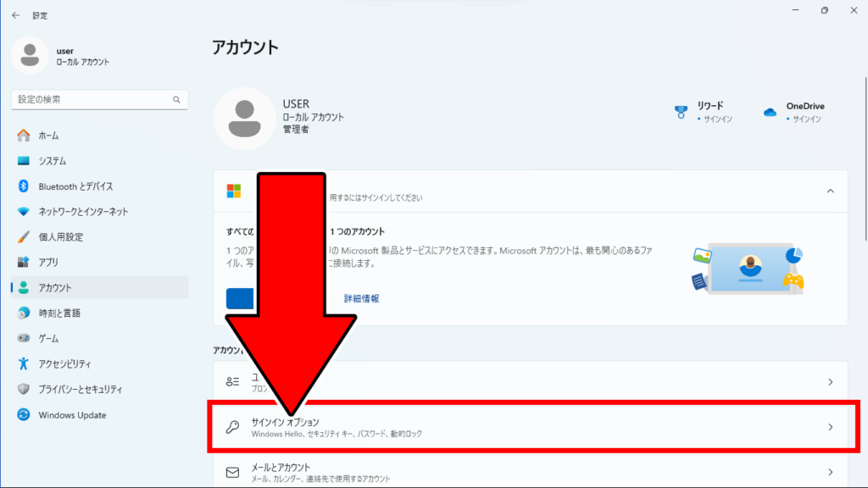Open the Gaming settings section
This screenshot has width=868, height=488.
coord(49,339)
